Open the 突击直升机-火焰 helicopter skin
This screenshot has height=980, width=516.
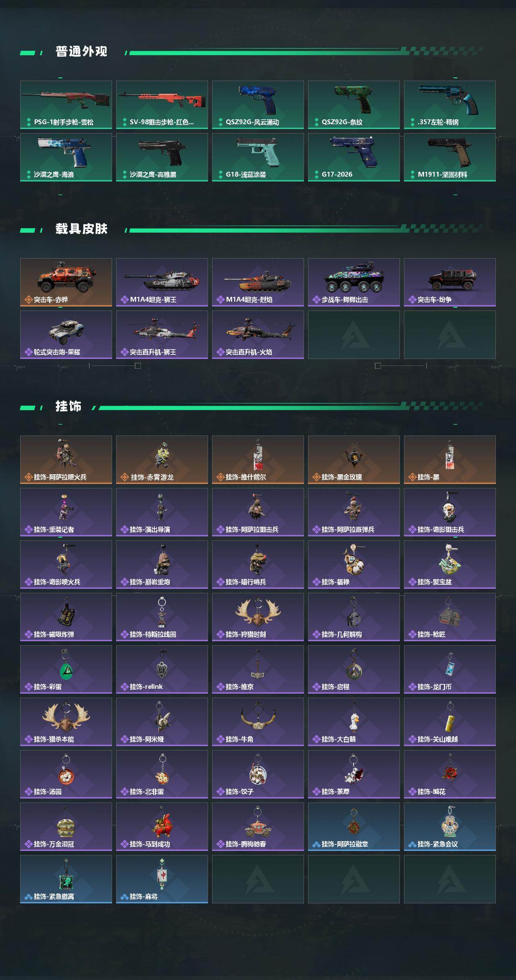pos(258,335)
